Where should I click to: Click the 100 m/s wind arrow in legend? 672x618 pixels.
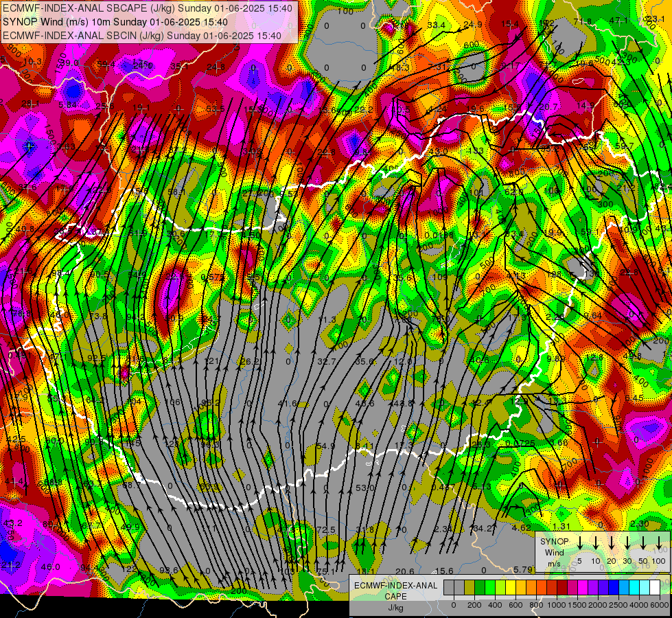(659, 544)
